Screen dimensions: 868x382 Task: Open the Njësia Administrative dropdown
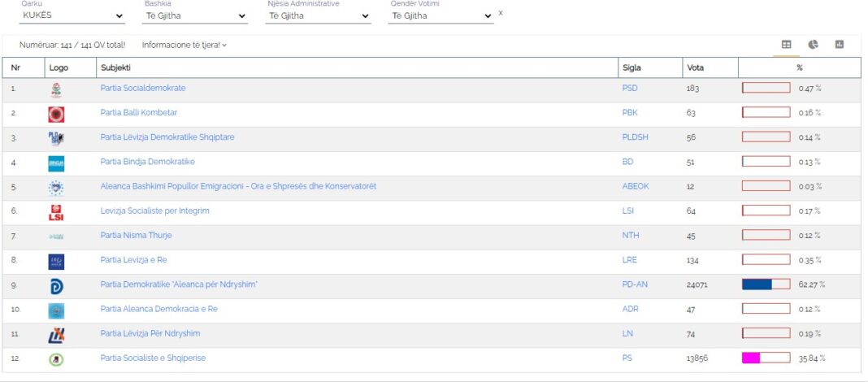[318, 16]
